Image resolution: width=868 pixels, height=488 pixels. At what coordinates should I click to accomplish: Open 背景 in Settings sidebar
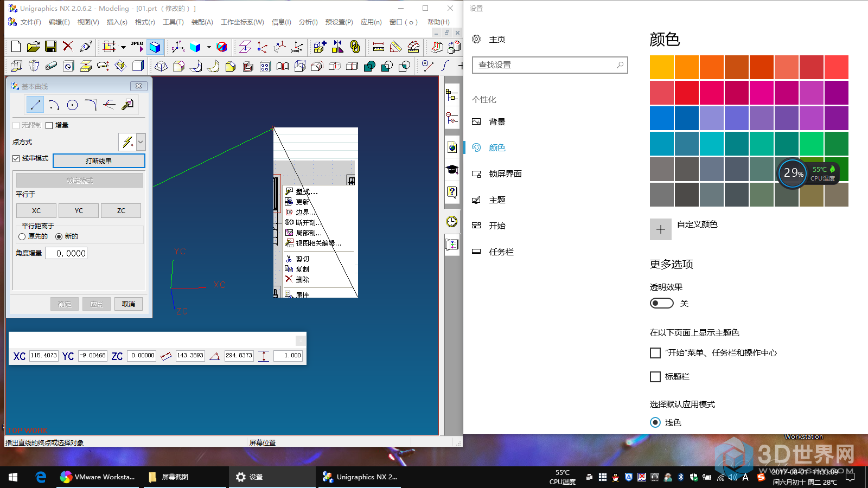497,122
